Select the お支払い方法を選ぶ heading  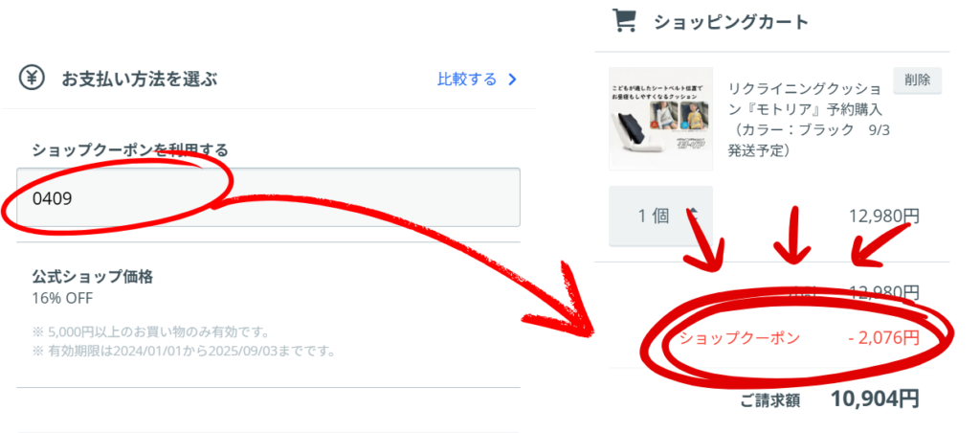click(x=139, y=80)
